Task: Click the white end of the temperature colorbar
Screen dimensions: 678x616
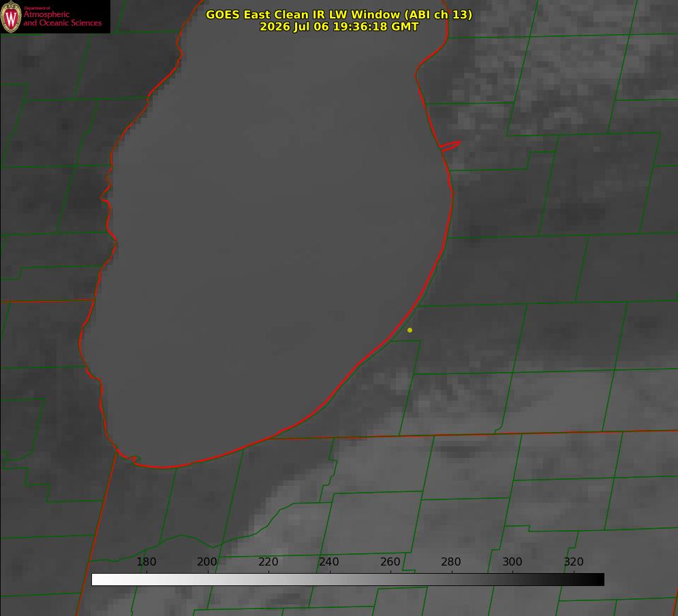Action: (x=97, y=579)
